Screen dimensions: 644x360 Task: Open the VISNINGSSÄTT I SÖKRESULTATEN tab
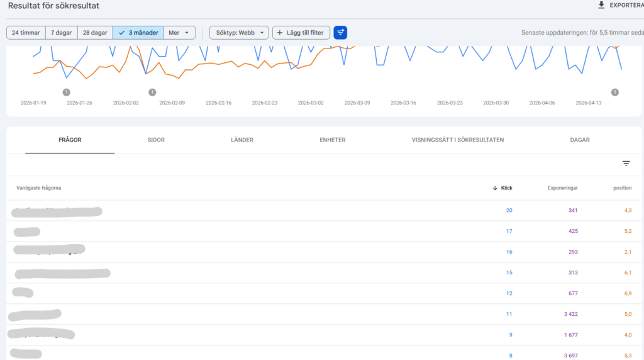point(457,140)
